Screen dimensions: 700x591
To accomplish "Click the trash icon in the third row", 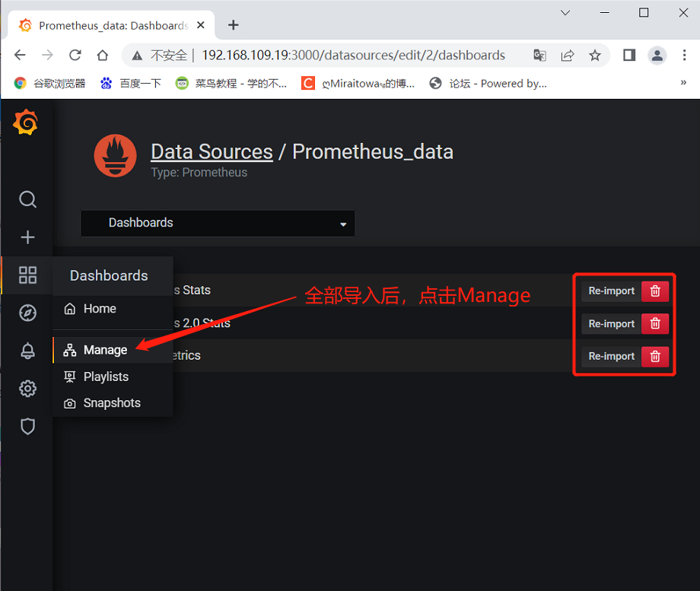I will tap(655, 356).
